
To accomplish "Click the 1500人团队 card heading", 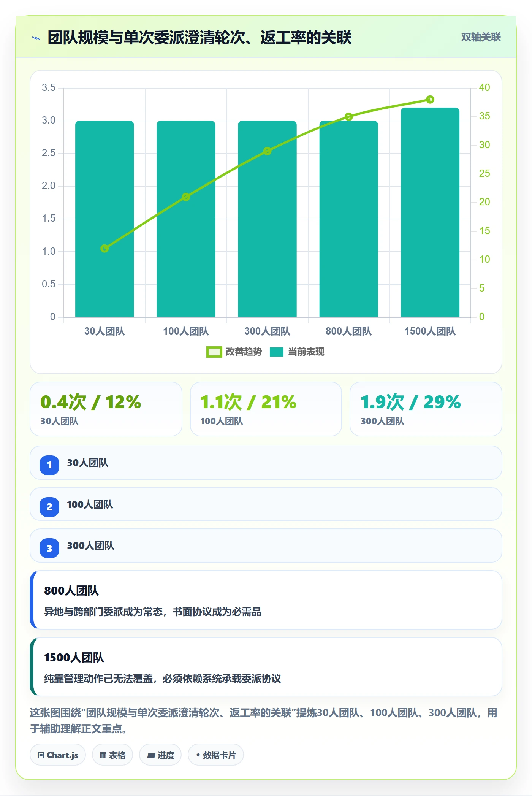I will (74, 658).
